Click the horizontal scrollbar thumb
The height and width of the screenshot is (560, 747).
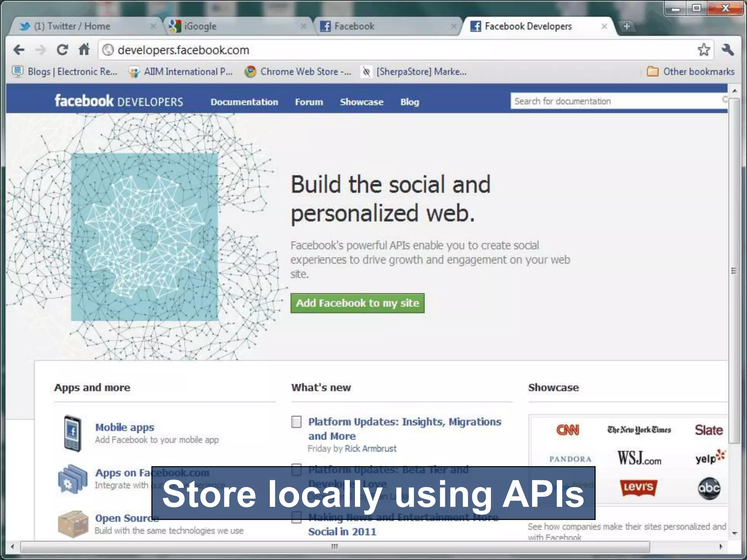click(x=335, y=547)
